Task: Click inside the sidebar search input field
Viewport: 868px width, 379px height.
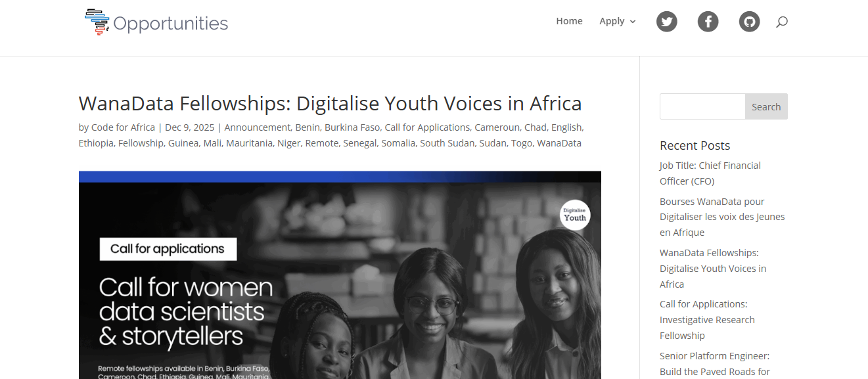Action: 702,106
